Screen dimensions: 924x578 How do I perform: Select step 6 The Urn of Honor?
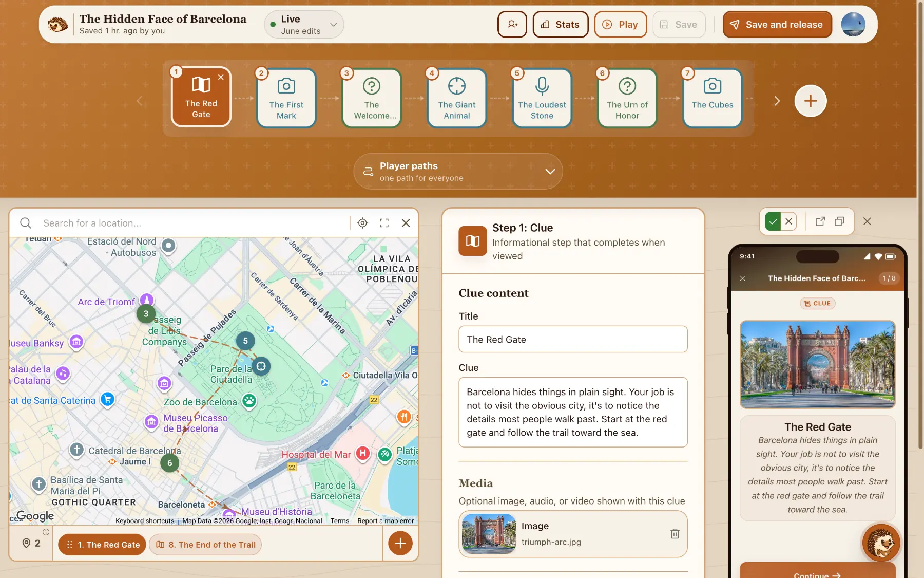click(x=627, y=98)
